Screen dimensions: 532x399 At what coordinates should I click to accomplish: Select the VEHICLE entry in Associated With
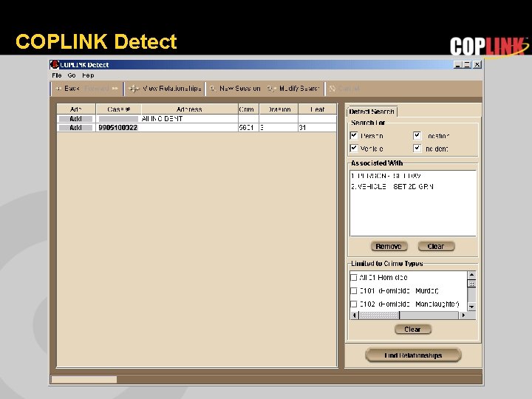coord(392,186)
